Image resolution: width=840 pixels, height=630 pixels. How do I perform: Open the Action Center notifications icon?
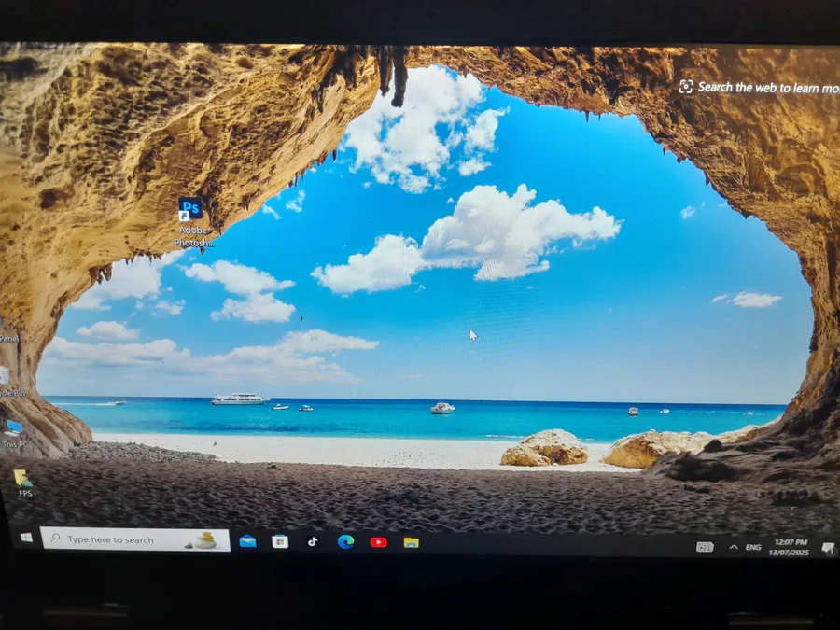pyautogui.click(x=828, y=549)
